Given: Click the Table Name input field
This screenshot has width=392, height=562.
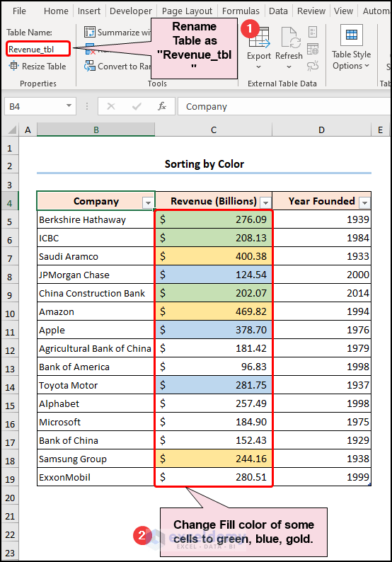Looking at the screenshot, I should [x=38, y=49].
